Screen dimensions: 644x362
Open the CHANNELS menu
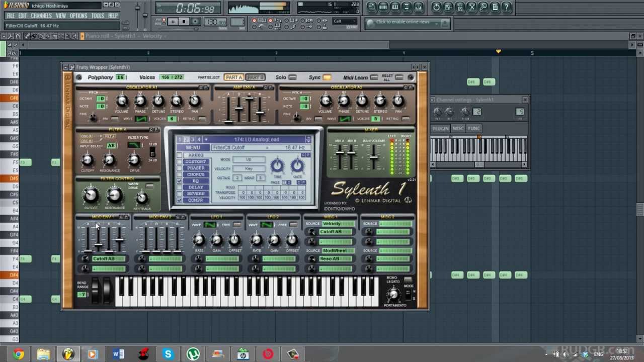click(41, 16)
